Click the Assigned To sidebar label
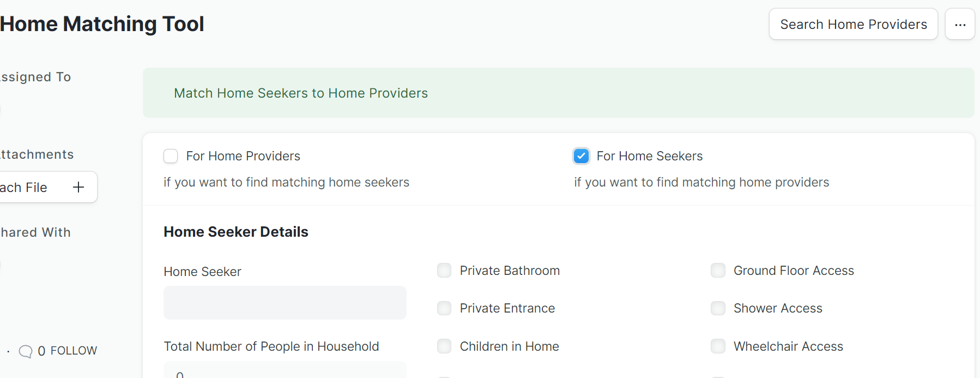Viewport: 980px width, 378px height. click(x=36, y=77)
